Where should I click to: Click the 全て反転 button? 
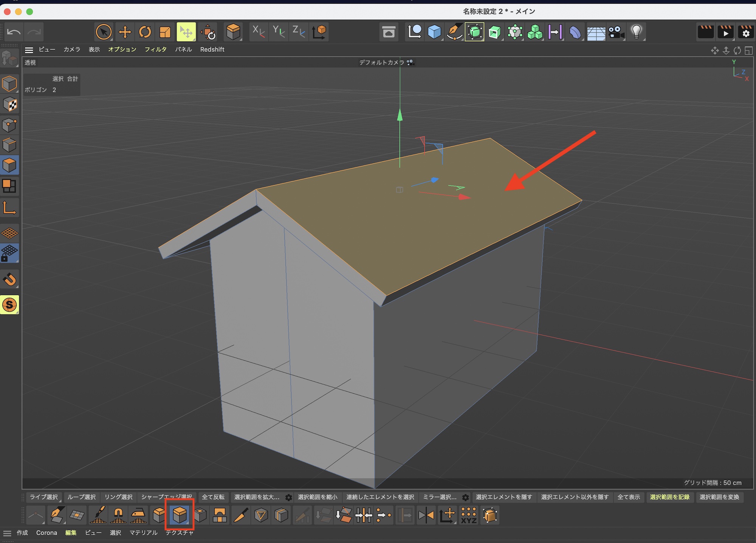213,497
